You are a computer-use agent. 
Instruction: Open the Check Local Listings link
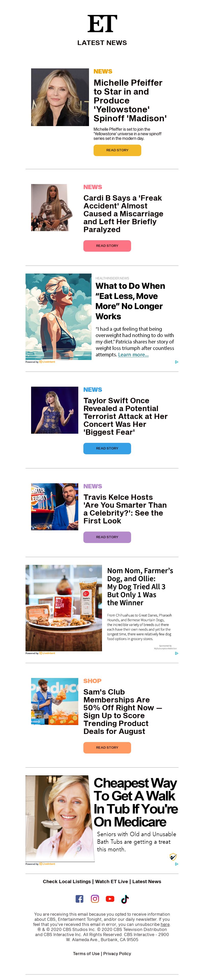pyautogui.click(x=67, y=881)
